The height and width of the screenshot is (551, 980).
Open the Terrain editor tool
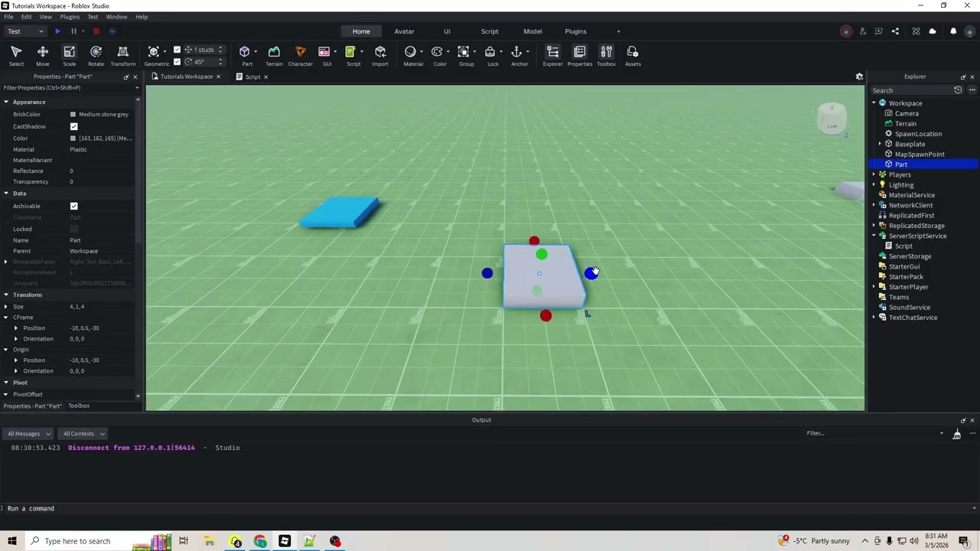pyautogui.click(x=274, y=56)
